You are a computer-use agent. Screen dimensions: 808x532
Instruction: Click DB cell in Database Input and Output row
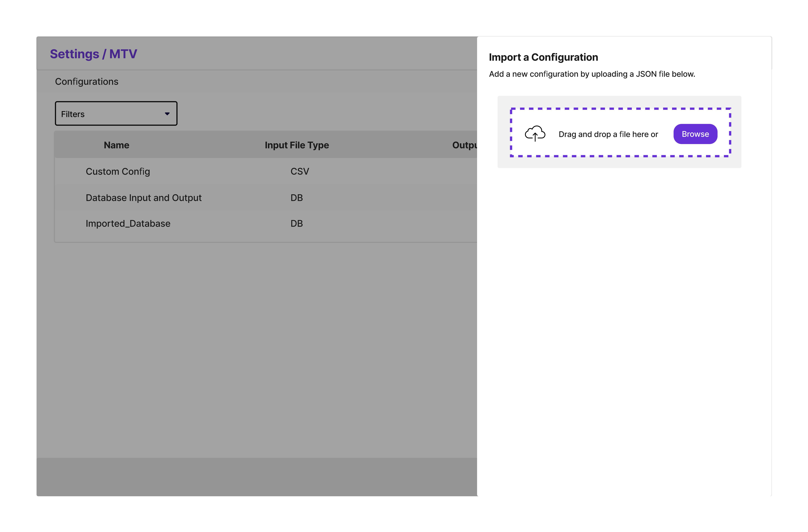[296, 198]
